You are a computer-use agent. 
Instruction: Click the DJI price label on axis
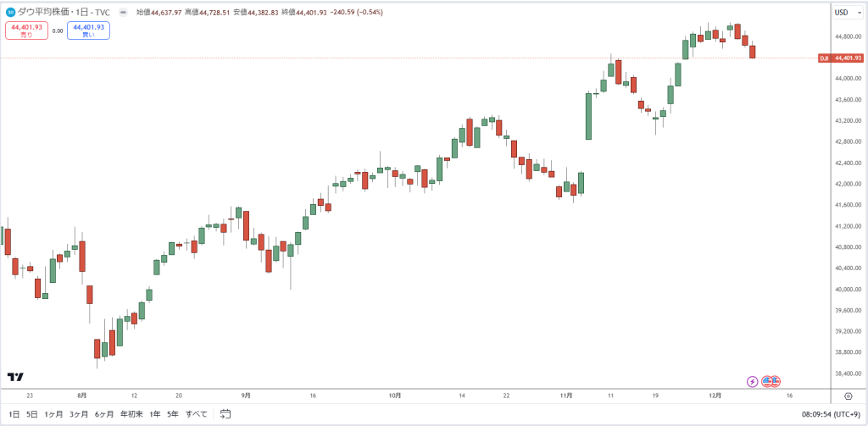(x=840, y=58)
